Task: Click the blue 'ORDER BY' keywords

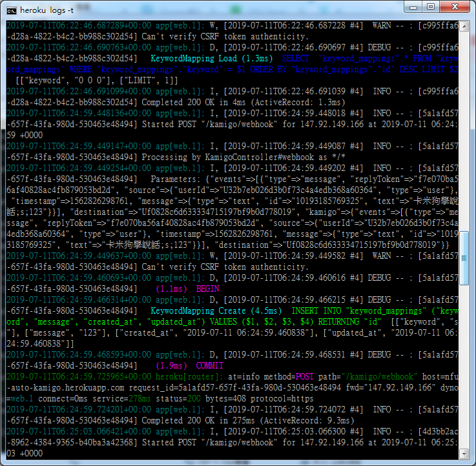Action: [268, 70]
